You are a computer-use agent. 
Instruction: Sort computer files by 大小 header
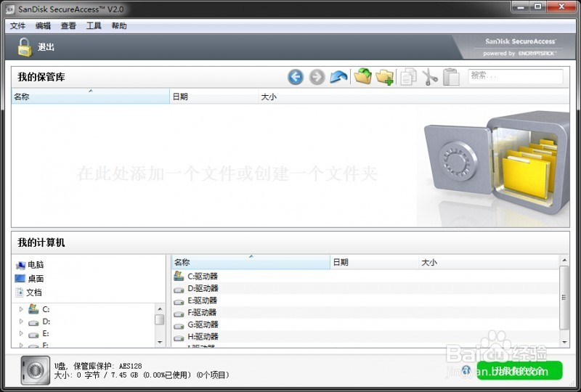coord(489,262)
